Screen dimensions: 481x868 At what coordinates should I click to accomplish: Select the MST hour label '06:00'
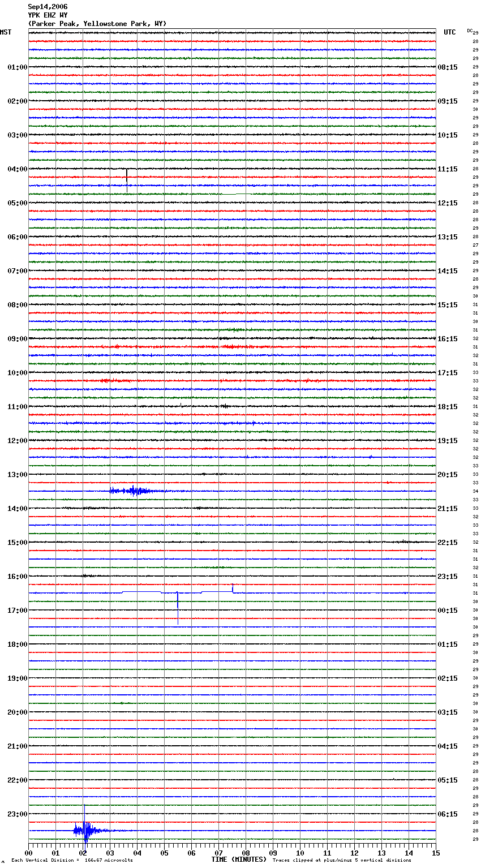tap(18, 237)
